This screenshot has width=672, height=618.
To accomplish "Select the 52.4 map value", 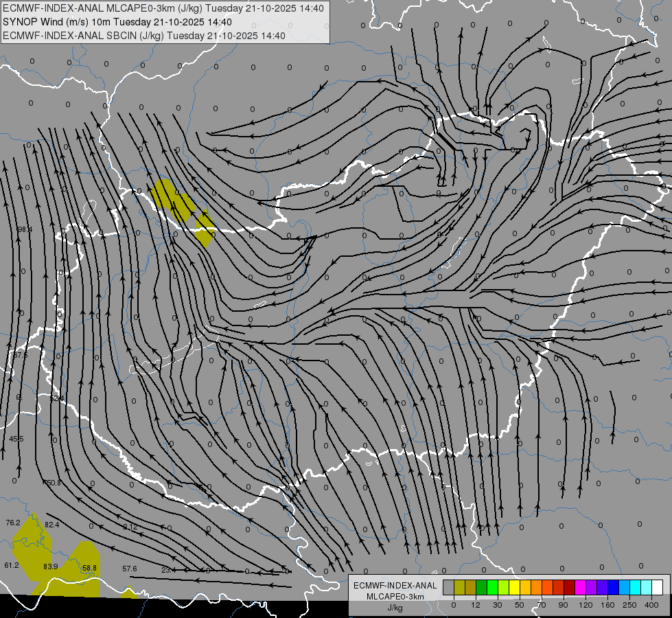I will coord(56,398).
